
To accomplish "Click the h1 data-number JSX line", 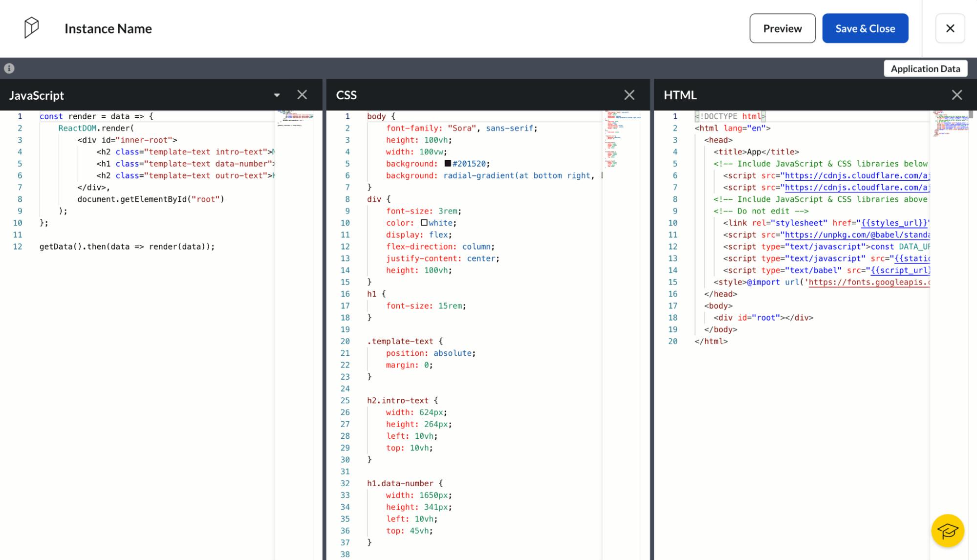I will coord(186,164).
